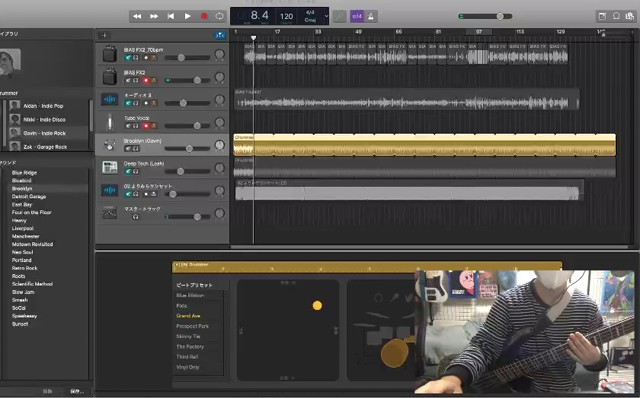The width and height of the screenshot is (640, 398).
Task: Choose the Prospect Park beat preset
Action: (x=192, y=326)
